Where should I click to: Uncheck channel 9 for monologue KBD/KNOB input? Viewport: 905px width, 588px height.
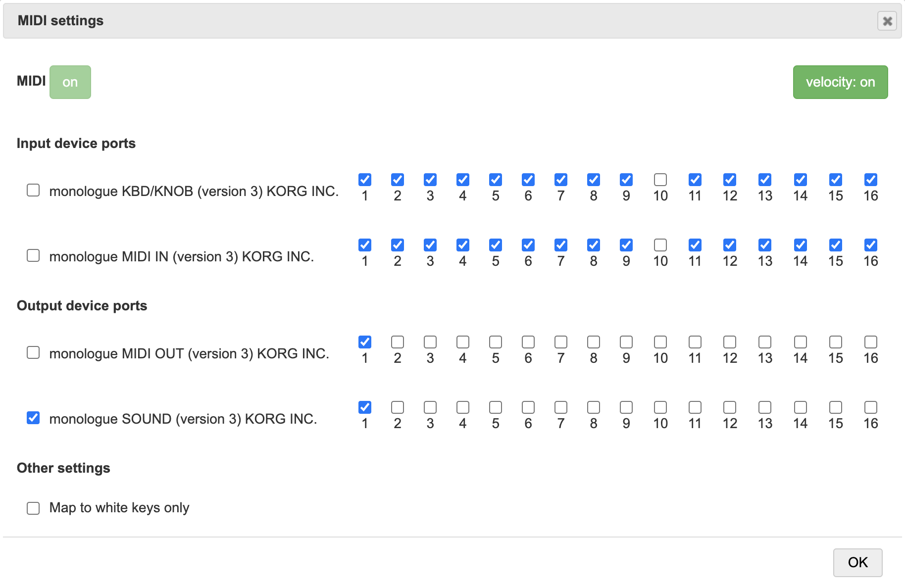(626, 180)
